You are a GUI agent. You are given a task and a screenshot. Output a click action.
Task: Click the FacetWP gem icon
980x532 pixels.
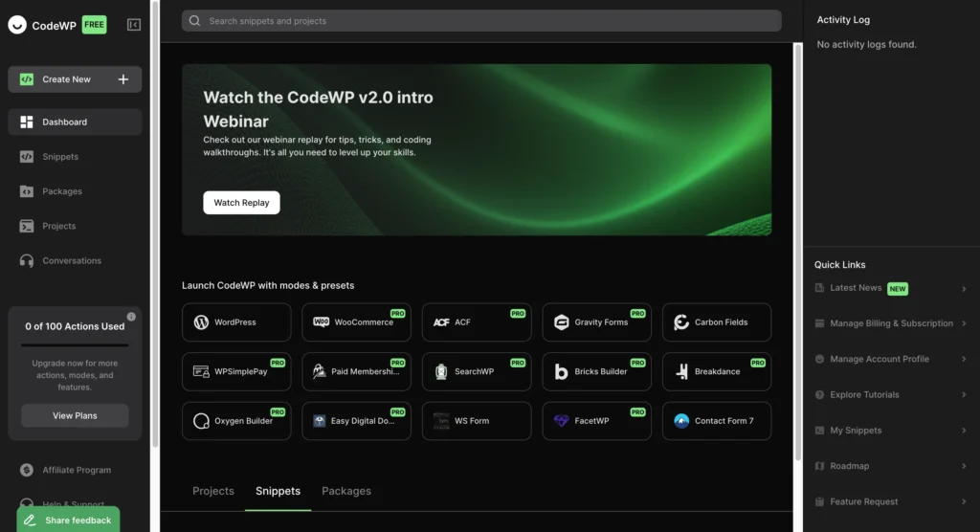[x=561, y=421]
